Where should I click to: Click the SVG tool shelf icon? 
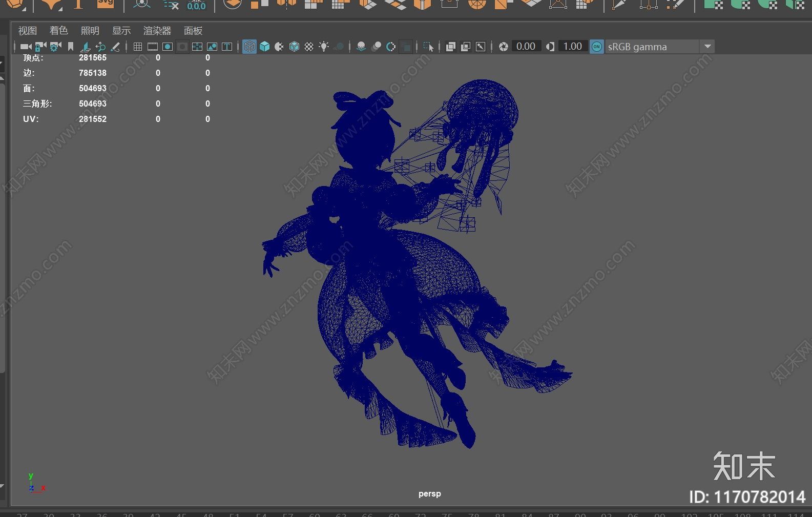pyautogui.click(x=106, y=4)
